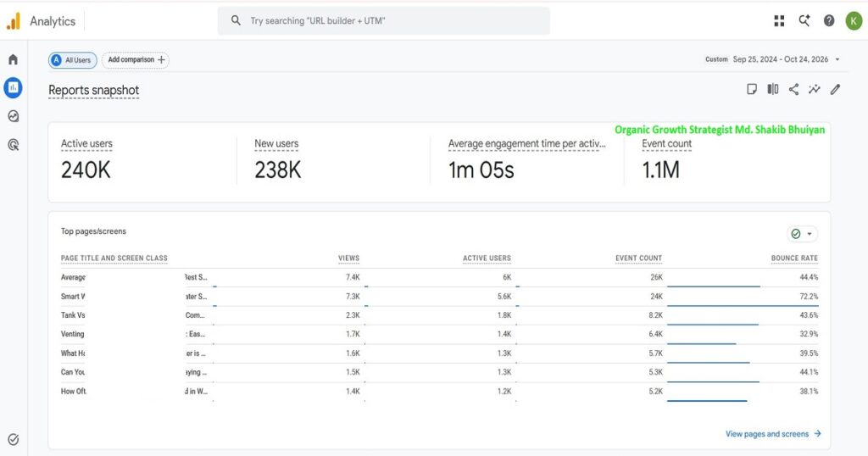Viewport: 868px width, 456px height.
Task: Open the green check data quality dropdown
Action: click(802, 234)
